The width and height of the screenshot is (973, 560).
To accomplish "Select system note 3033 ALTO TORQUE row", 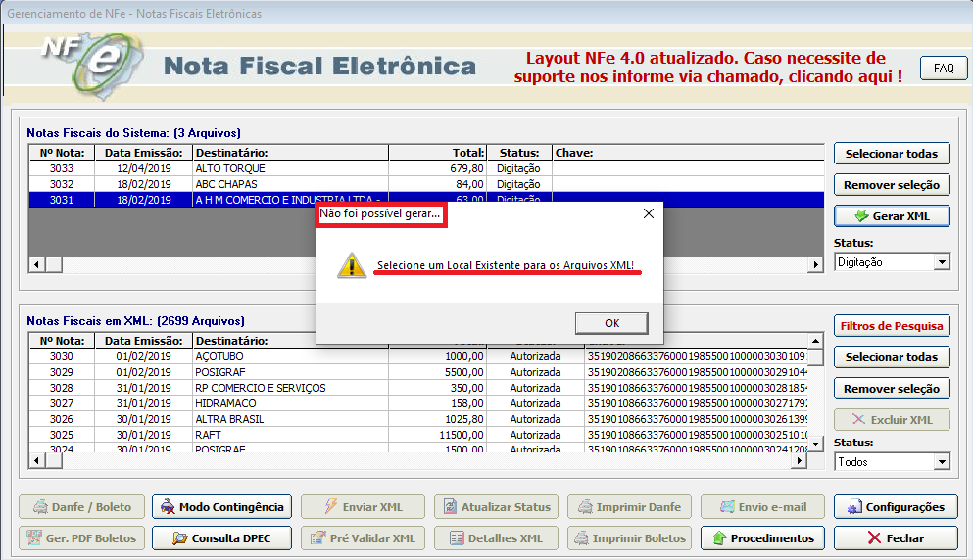I will point(426,168).
